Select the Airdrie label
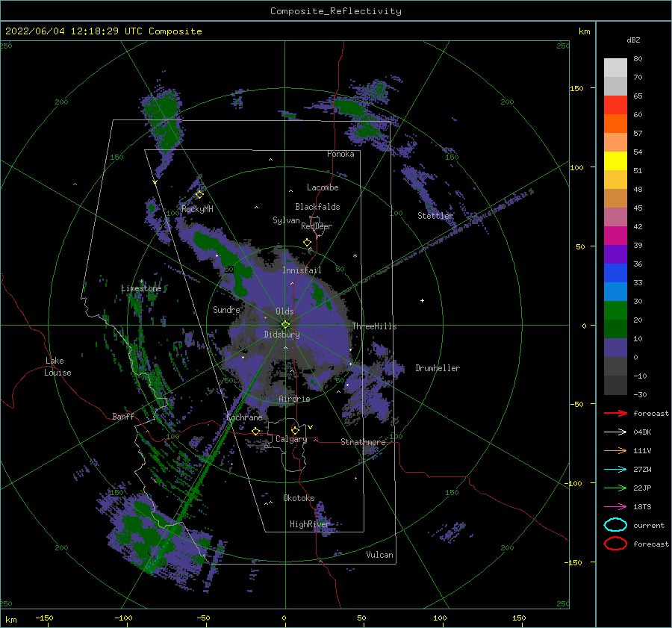This screenshot has width=672, height=628. click(x=294, y=399)
